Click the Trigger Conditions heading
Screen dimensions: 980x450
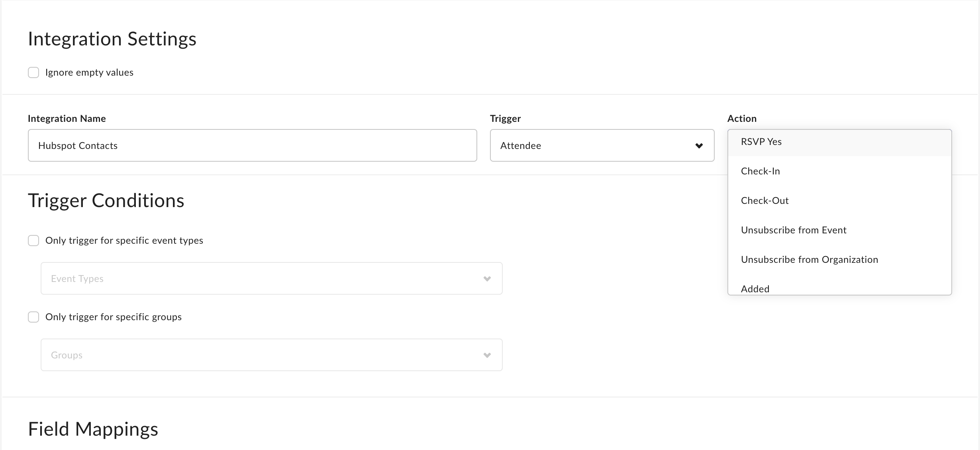pos(106,201)
